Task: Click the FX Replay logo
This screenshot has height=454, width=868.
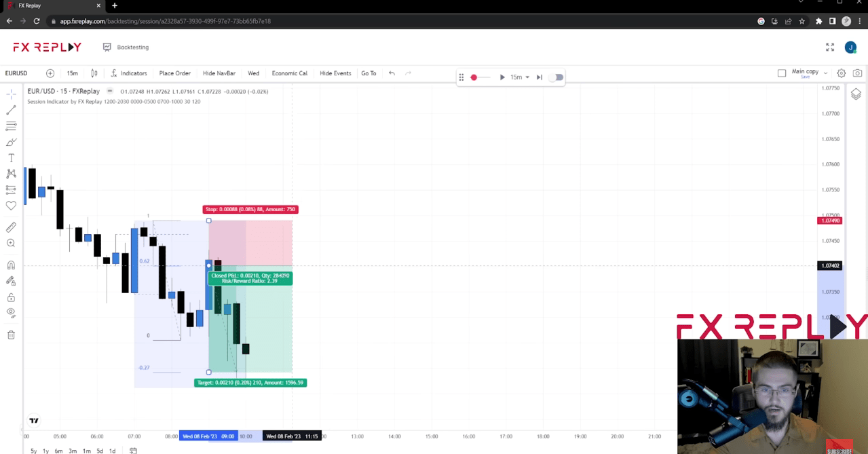Action: [47, 48]
